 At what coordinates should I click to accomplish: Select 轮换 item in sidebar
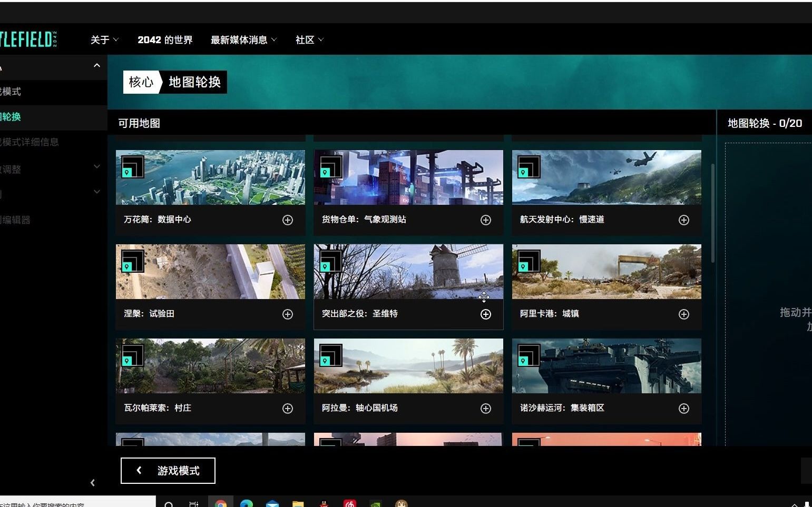point(54,117)
